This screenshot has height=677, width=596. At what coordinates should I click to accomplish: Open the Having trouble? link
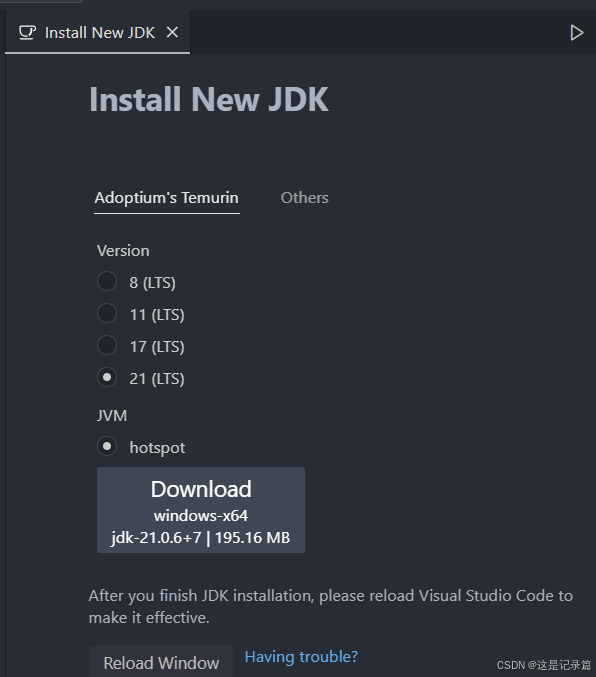[x=301, y=657]
